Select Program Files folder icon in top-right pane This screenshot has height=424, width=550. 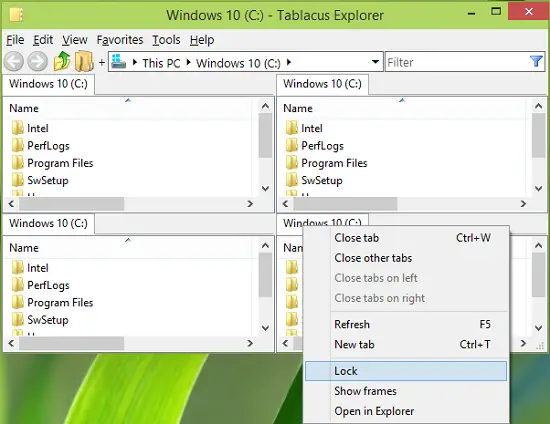(x=291, y=163)
